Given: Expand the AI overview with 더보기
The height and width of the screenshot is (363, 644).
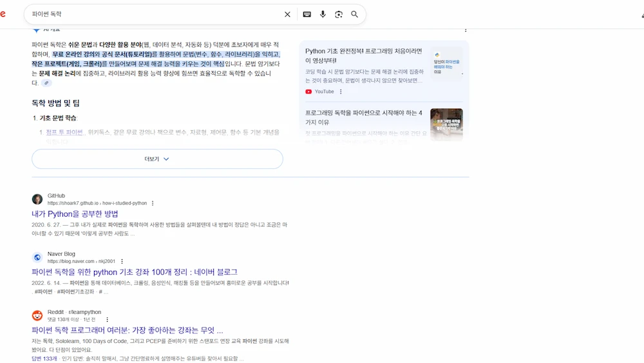Looking at the screenshot, I should [x=157, y=159].
